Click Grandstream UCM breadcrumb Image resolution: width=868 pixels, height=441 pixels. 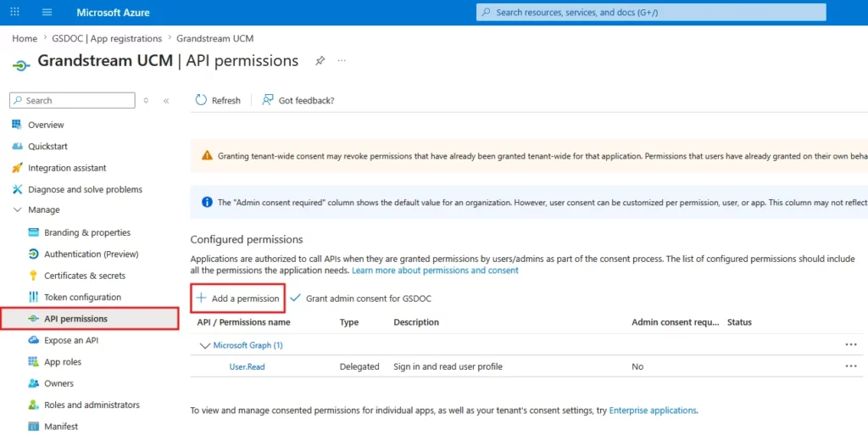pyautogui.click(x=214, y=38)
